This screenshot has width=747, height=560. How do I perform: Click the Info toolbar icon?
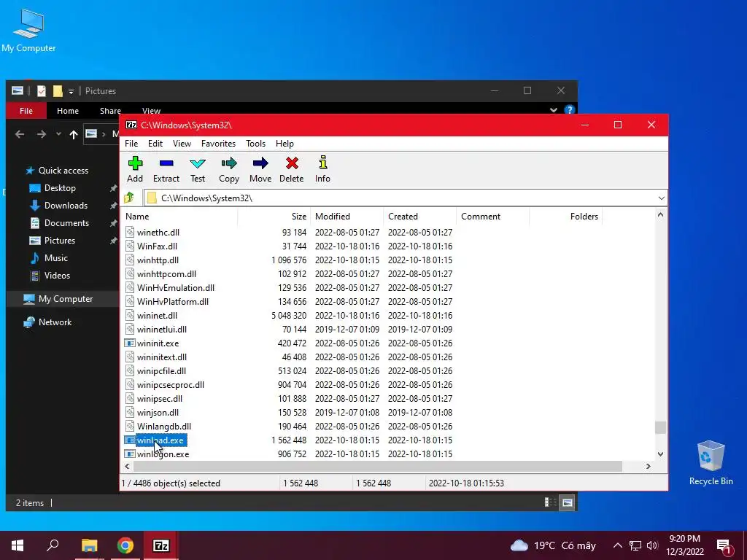click(x=322, y=169)
